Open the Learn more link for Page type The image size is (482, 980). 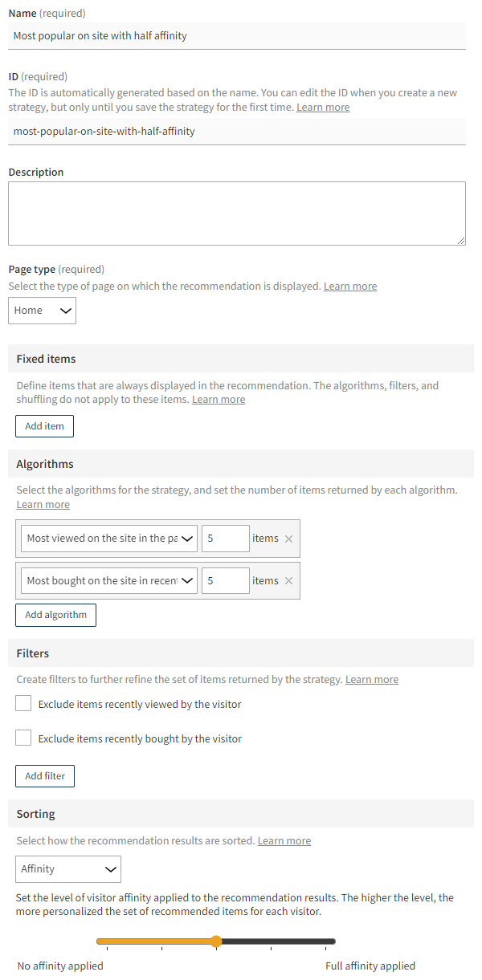349,285
